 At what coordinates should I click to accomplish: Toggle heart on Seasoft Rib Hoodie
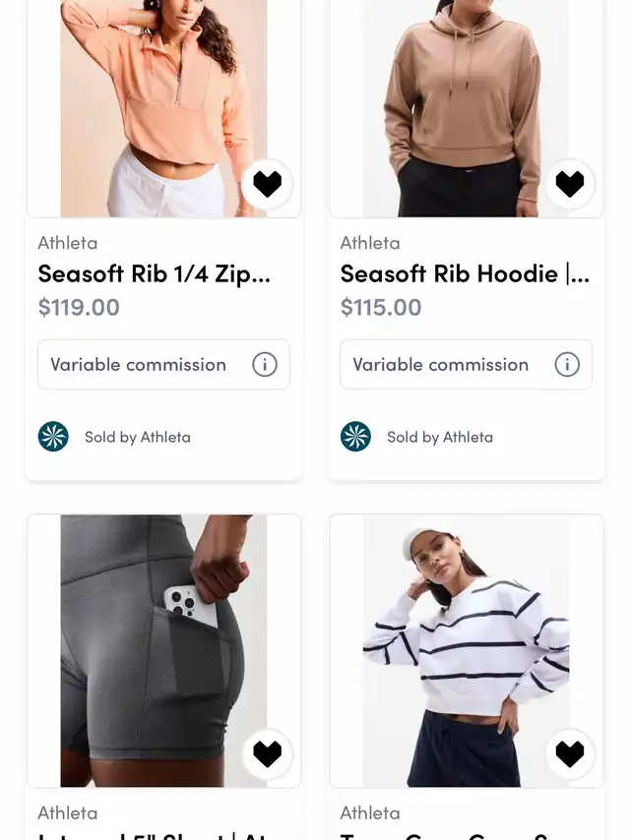[569, 184]
